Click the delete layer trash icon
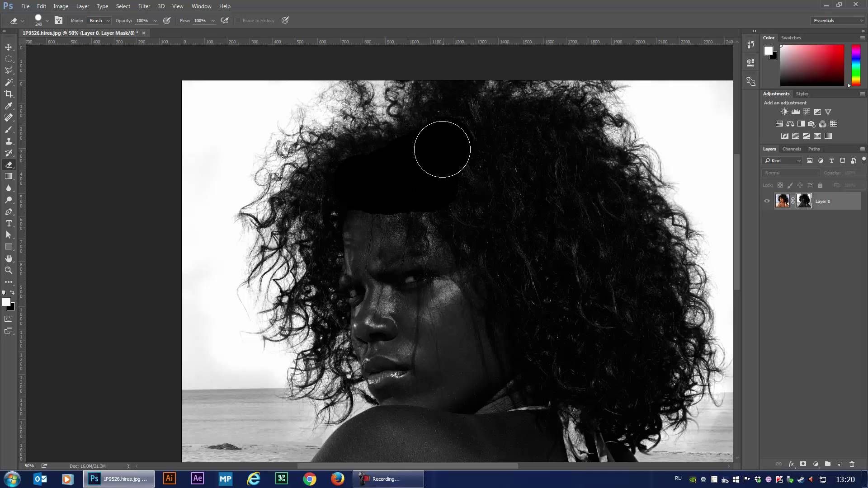 (852, 464)
